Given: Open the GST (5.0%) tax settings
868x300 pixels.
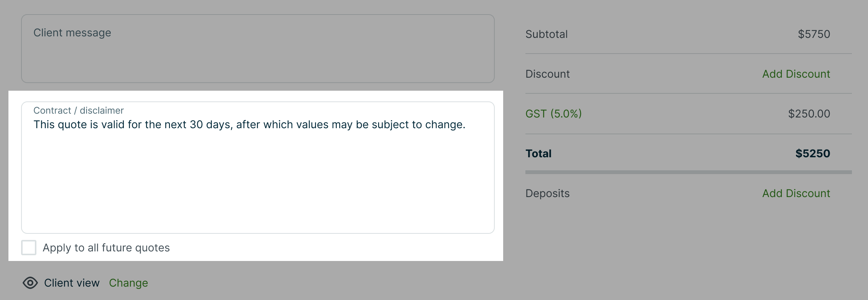Looking at the screenshot, I should coord(553,114).
